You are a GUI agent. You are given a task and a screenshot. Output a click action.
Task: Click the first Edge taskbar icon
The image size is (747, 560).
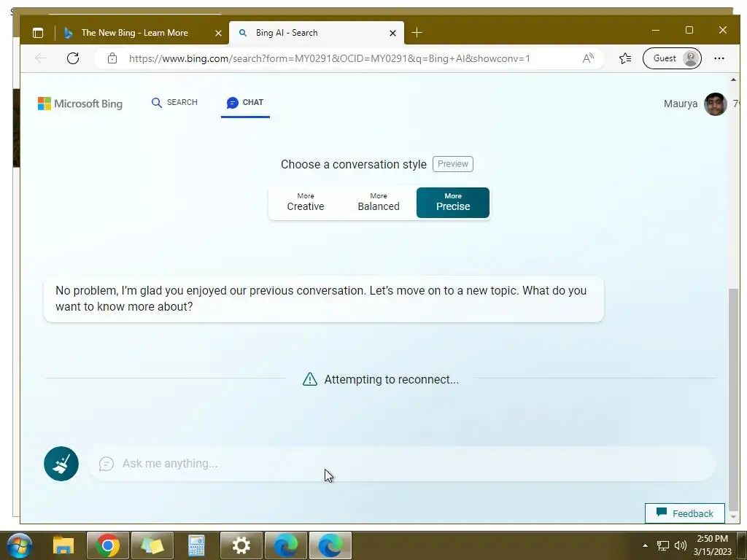286,545
